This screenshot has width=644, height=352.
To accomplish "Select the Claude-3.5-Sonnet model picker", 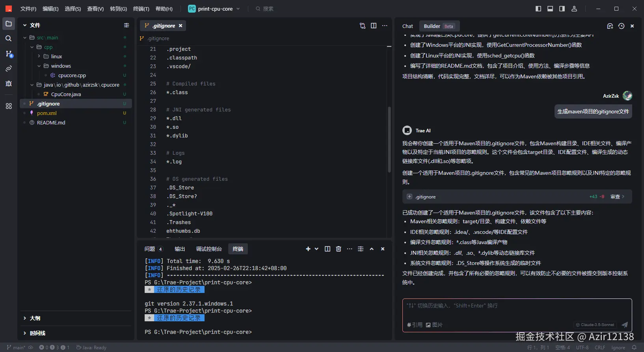I will 595,325.
